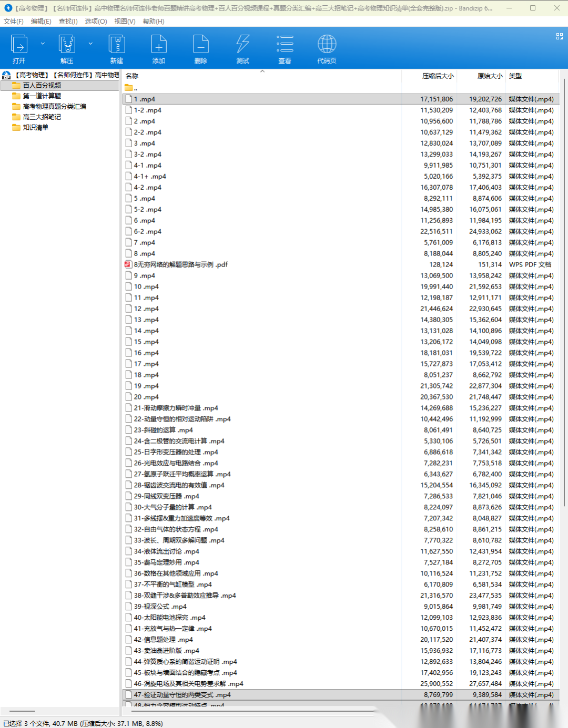The width and height of the screenshot is (568, 728).
Task: Expand the dropdown arrow next to 打开
Action: point(43,44)
